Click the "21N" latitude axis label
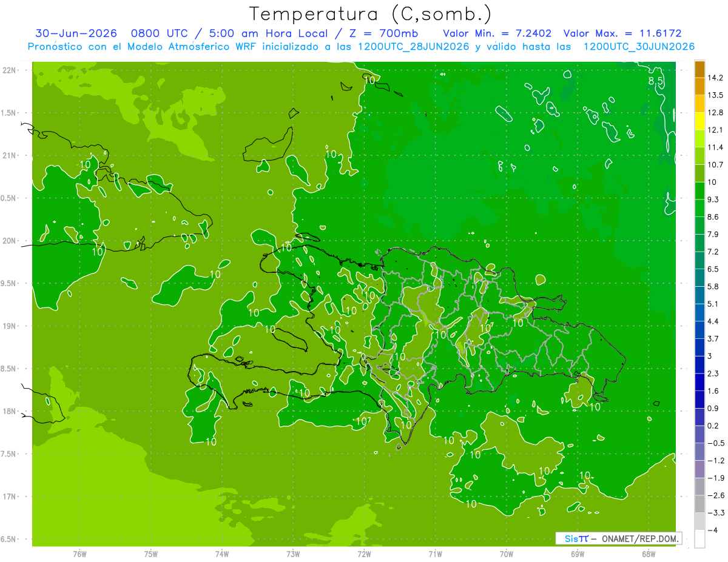Image resolution: width=728 pixels, height=562 pixels. [9, 156]
